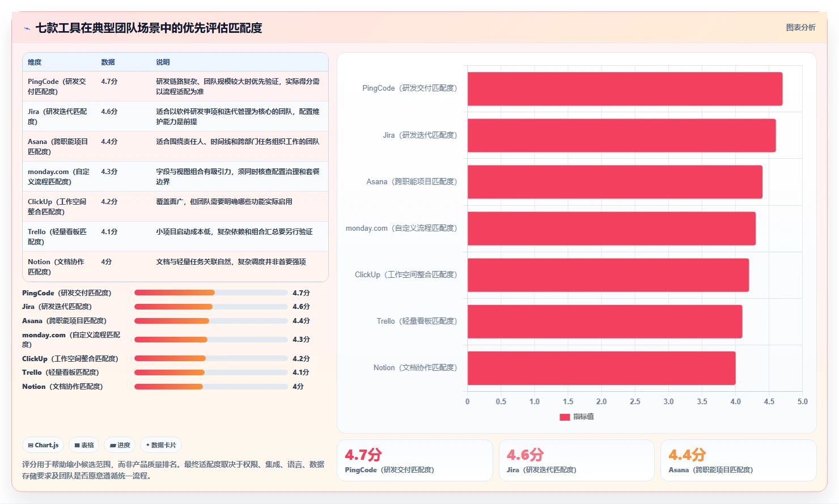Click the ClickUp 4.2分 progress bar

click(x=211, y=359)
